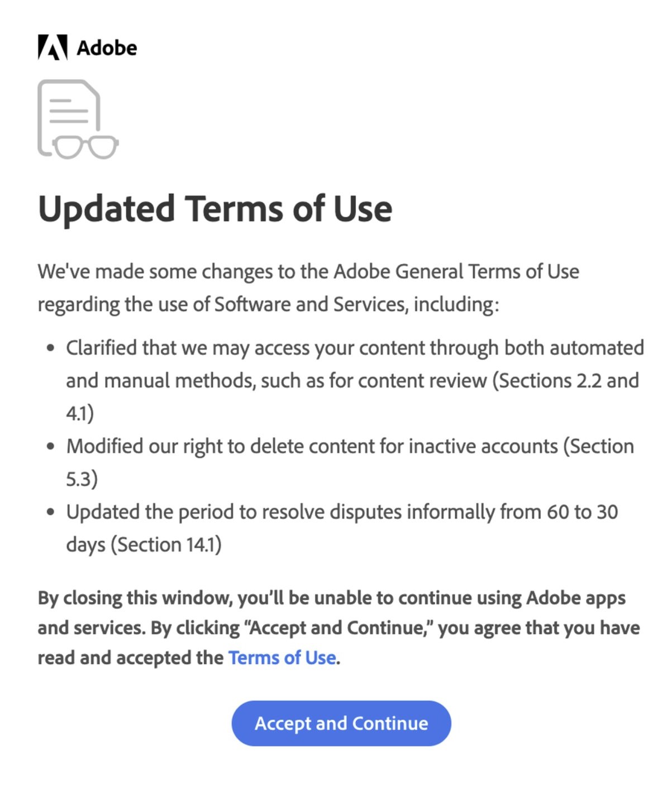
Task: Click the second bullet point dot
Action: 51,447
